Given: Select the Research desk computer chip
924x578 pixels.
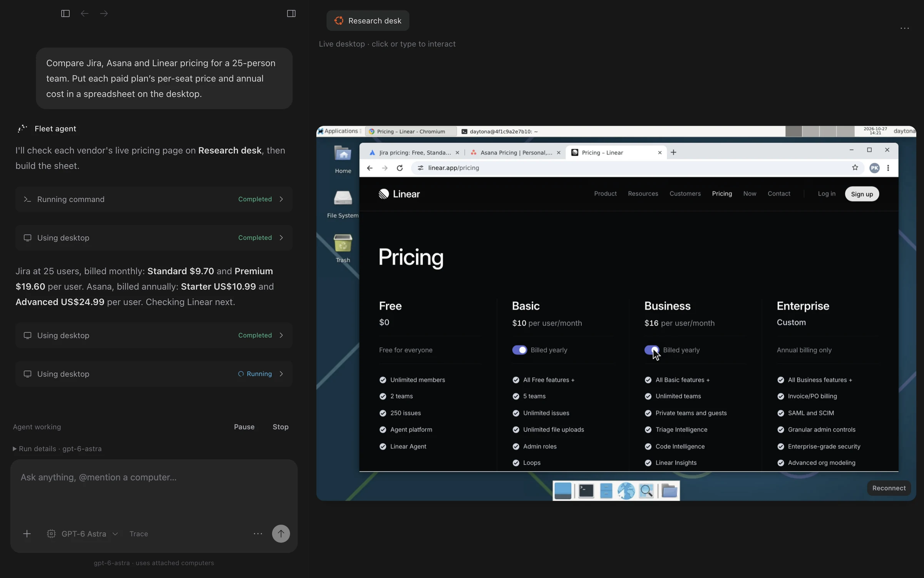Looking at the screenshot, I should point(368,21).
